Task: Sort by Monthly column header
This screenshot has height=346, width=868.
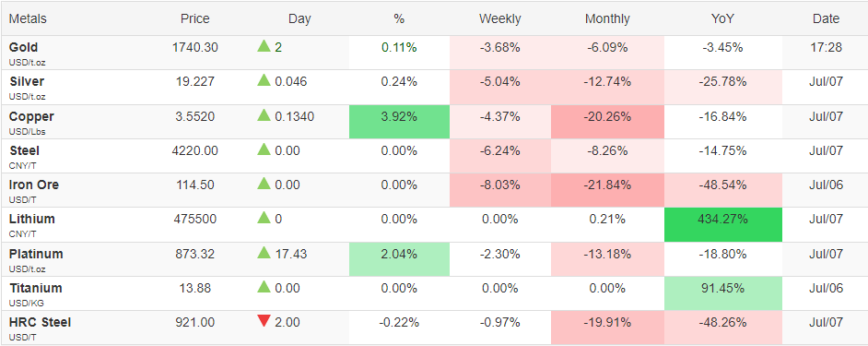Action: click(x=607, y=18)
